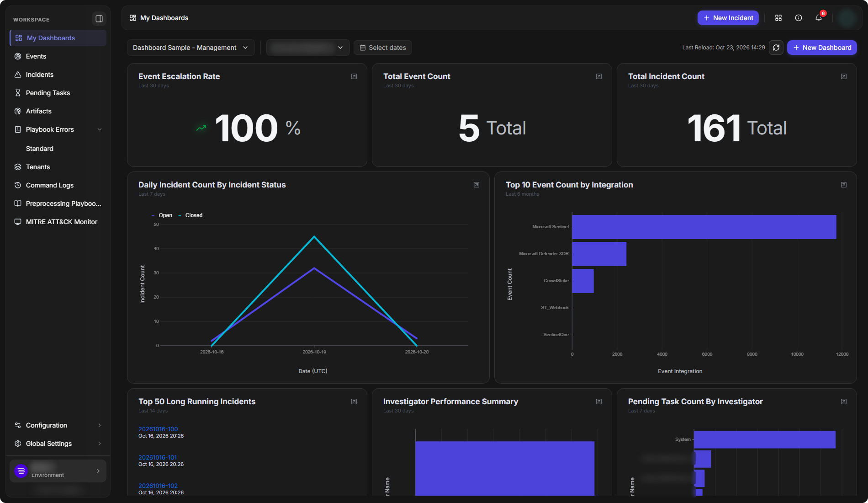Go to My Dashboards in sidebar
Screen dimensions: 868x503
click(x=58, y=38)
